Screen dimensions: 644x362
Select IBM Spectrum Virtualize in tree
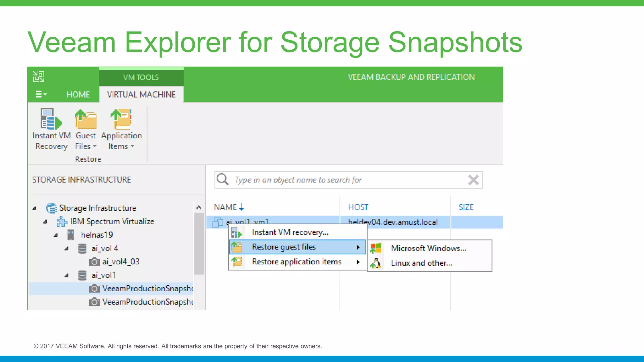pos(112,221)
